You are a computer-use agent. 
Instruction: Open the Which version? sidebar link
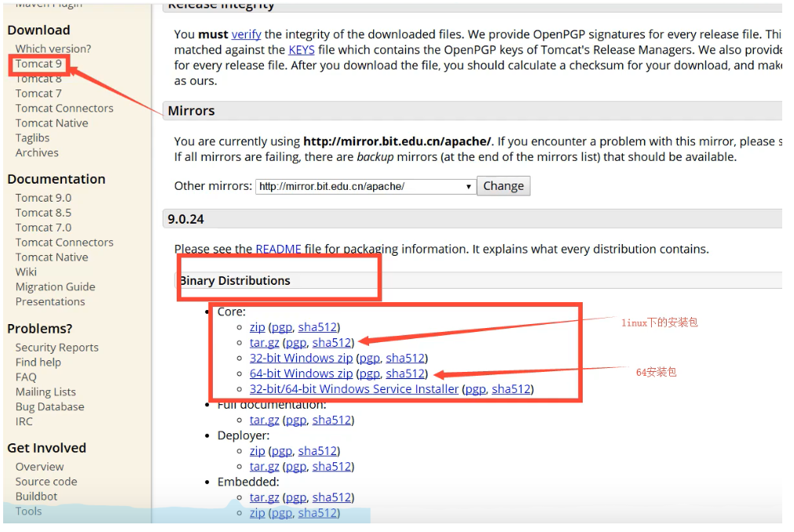pyautogui.click(x=53, y=49)
